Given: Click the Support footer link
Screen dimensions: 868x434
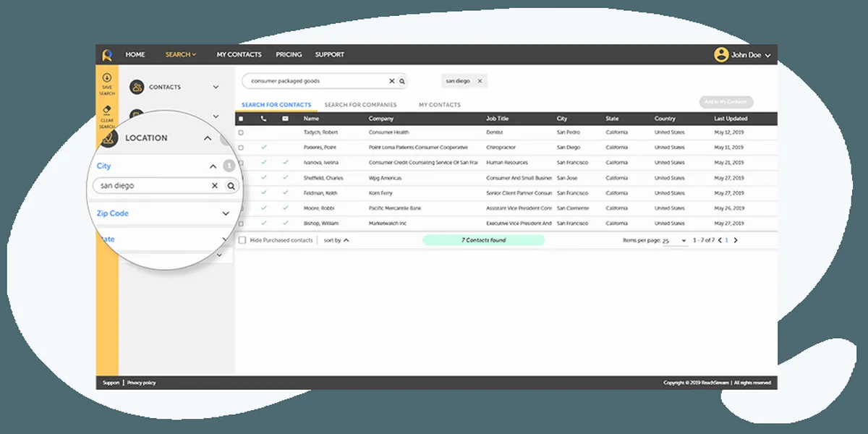Looking at the screenshot, I should tap(111, 383).
